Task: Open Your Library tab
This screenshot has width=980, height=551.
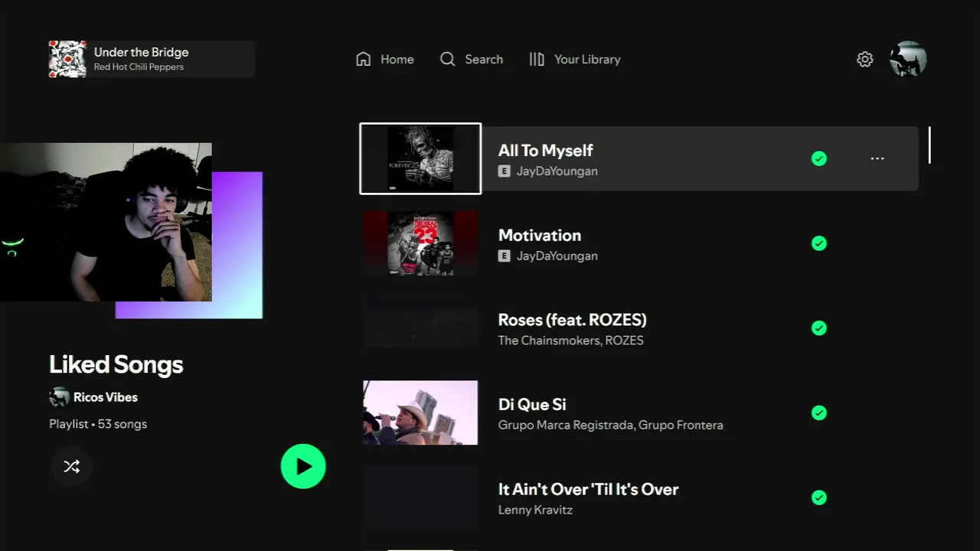Action: tap(575, 59)
